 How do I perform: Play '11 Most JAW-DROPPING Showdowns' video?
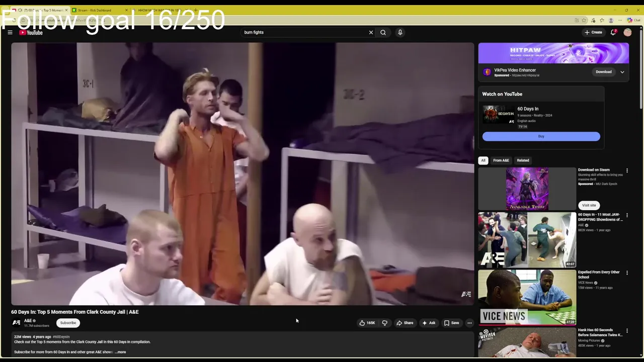click(x=527, y=240)
